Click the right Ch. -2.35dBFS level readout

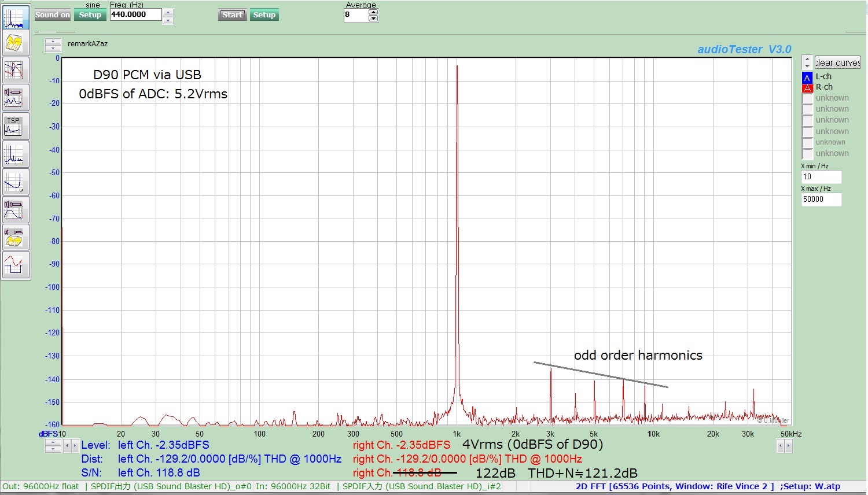(x=402, y=445)
